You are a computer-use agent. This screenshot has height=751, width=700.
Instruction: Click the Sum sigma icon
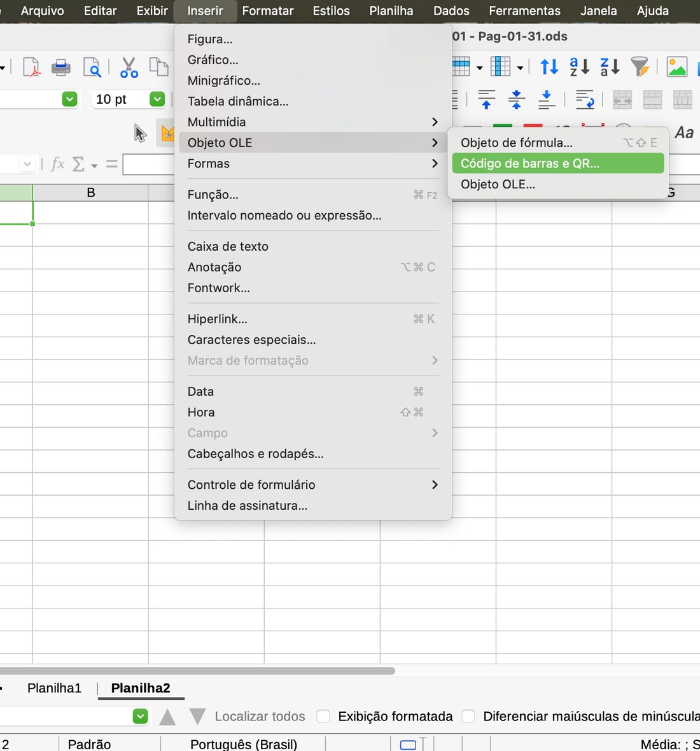coord(78,164)
